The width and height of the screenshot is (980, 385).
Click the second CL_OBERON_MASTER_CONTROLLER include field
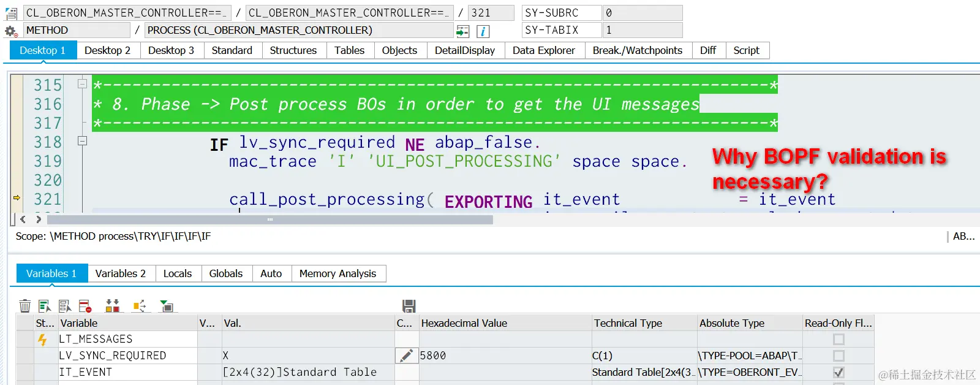[x=350, y=13]
